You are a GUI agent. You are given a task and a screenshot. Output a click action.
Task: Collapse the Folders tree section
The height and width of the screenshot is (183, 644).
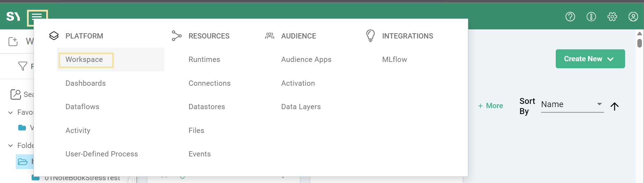(x=11, y=146)
